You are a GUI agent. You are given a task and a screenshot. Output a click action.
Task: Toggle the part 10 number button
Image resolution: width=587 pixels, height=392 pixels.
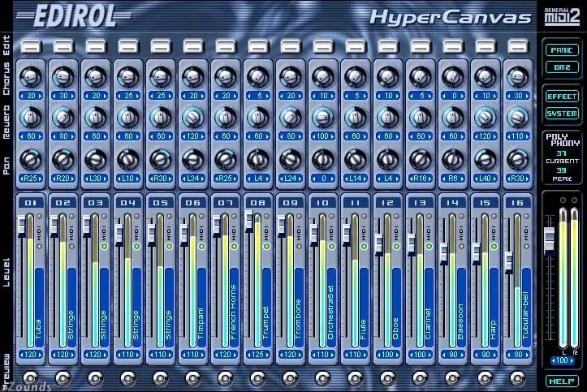point(322,203)
